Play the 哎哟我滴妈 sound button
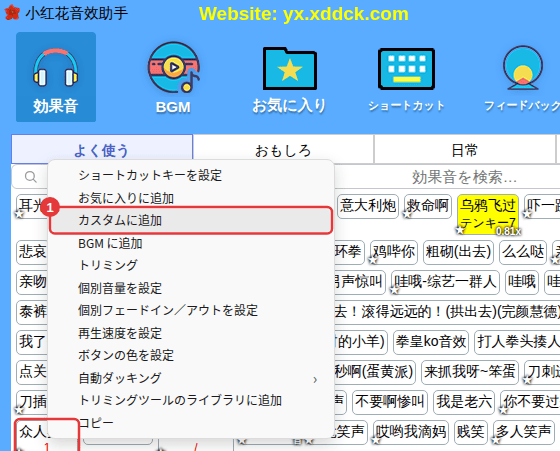 tap(411, 432)
